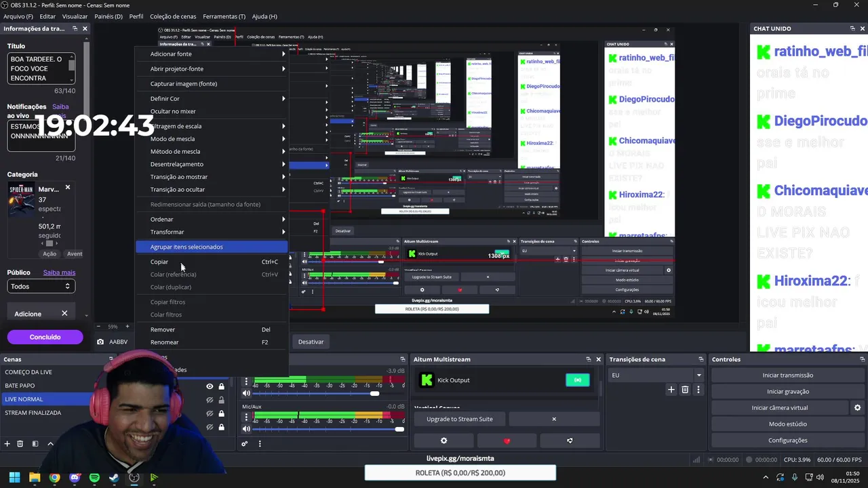This screenshot has height=488, width=868.
Task: Choose Agrupar itens selecionados in context menu
Action: pyautogui.click(x=212, y=247)
